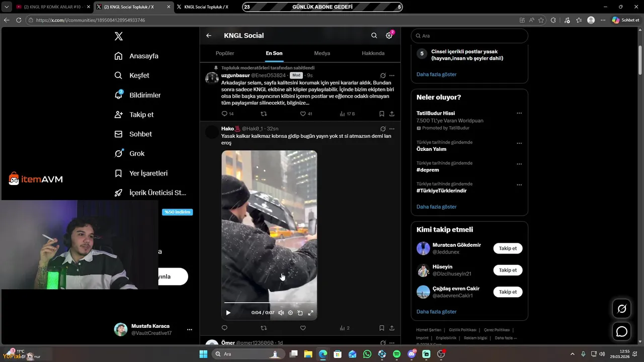Viewport: 644px width, 362px height.
Task: Open options for TatilBudur Hissi trend
Action: 519,114
